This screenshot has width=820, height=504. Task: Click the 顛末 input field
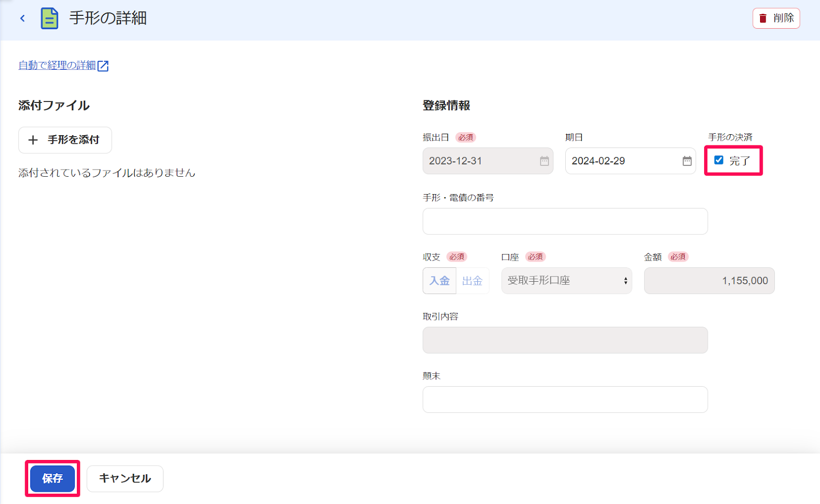pyautogui.click(x=565, y=400)
